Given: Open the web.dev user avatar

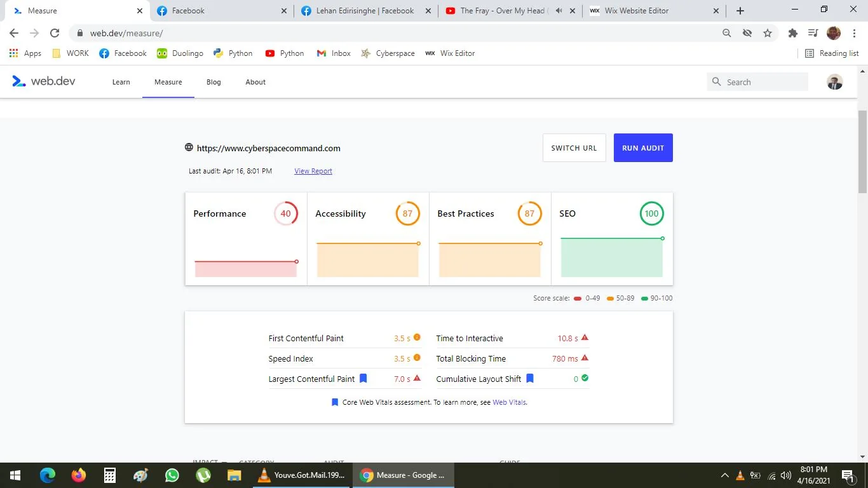Looking at the screenshot, I should click(x=835, y=81).
